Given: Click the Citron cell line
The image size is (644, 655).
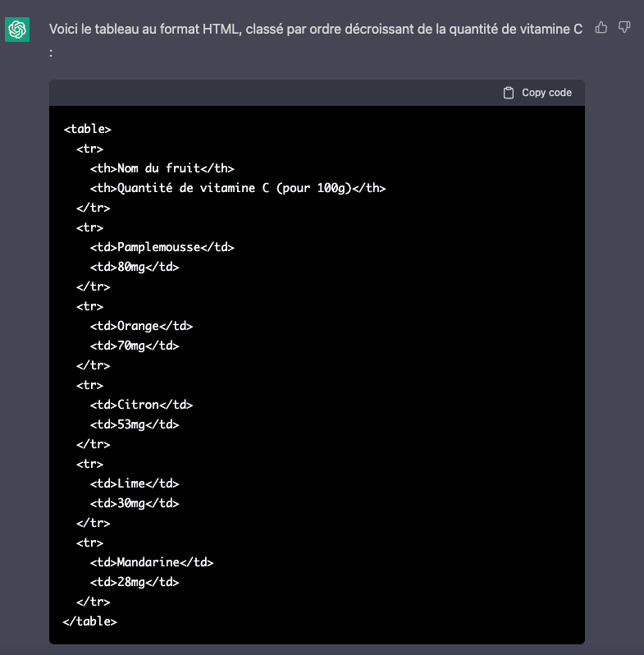Looking at the screenshot, I should (x=141, y=405).
